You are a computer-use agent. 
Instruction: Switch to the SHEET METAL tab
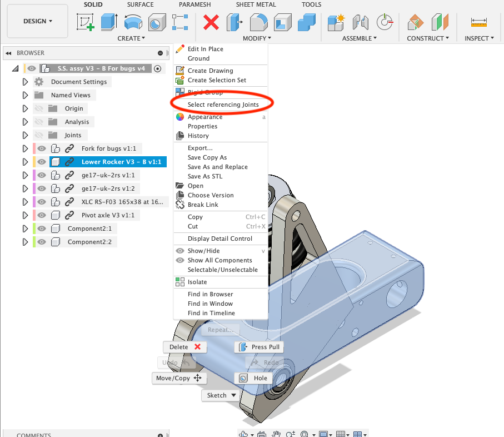pyautogui.click(x=256, y=4)
